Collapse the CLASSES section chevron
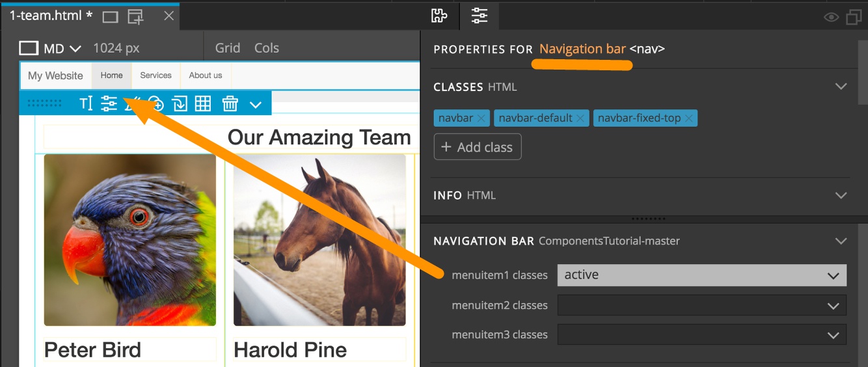868x367 pixels. [841, 87]
